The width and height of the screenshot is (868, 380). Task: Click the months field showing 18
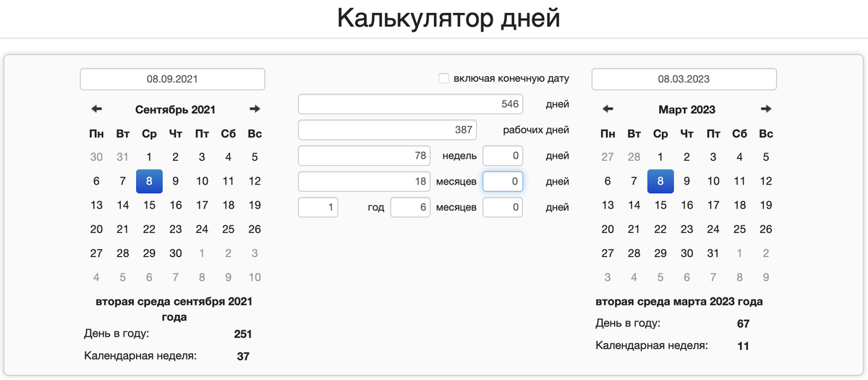pos(365,182)
